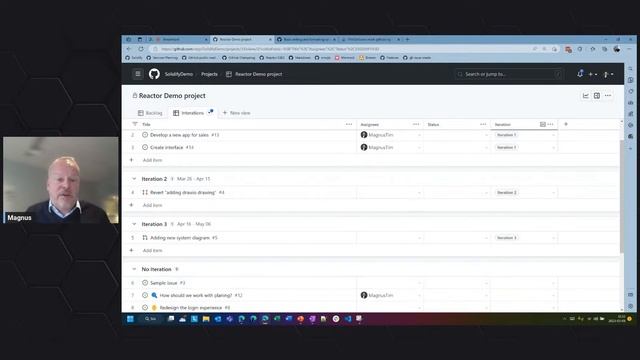Add a new field with plus icon
This screenshot has width=640, height=360.
click(x=566, y=124)
